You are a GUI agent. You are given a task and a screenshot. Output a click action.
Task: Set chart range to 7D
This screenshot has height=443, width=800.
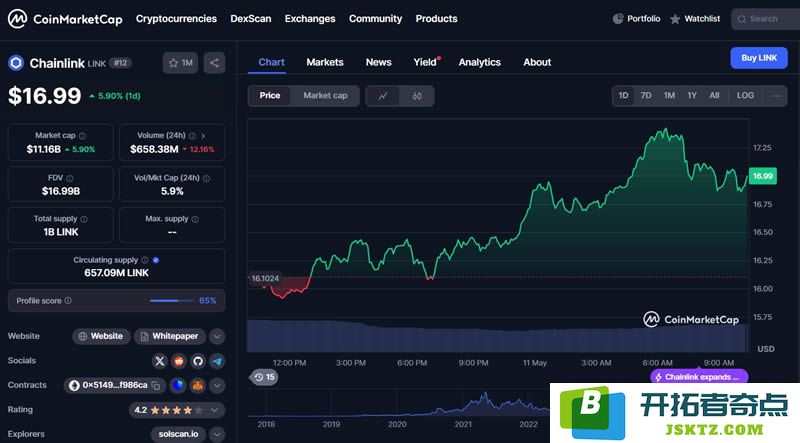(646, 95)
